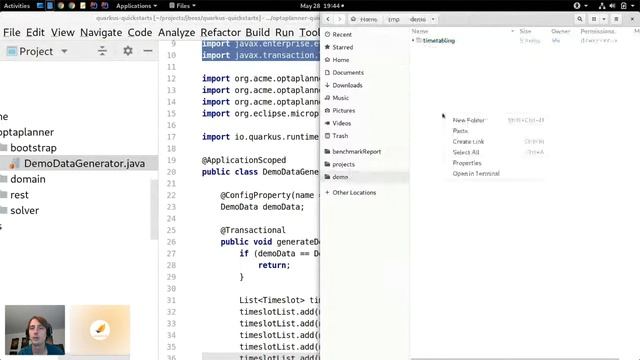Open the View menu in IntelliJ
This screenshot has height=360, width=640.
click(62, 32)
